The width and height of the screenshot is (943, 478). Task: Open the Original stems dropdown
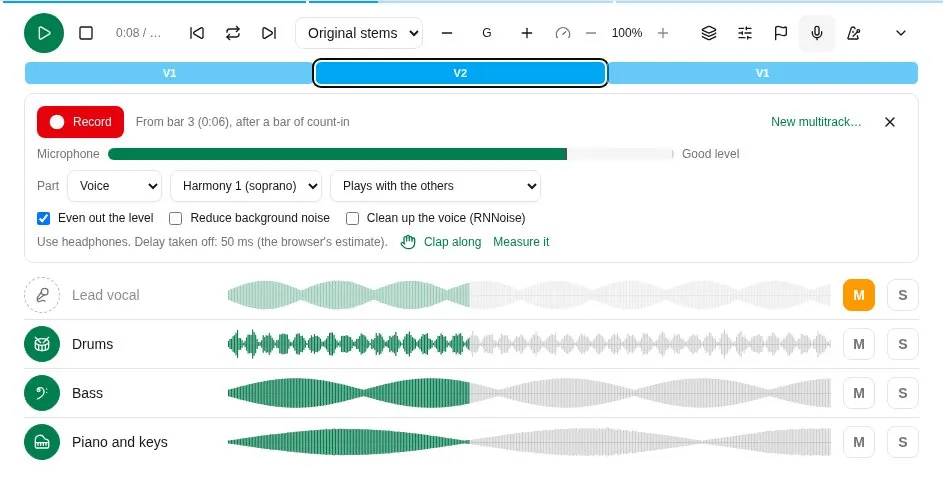(359, 33)
